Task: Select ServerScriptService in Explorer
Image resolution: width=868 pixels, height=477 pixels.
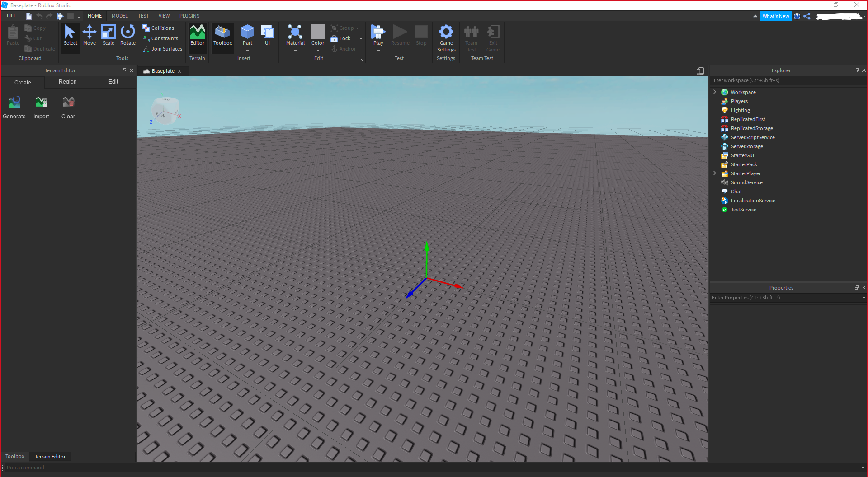Action: point(753,137)
